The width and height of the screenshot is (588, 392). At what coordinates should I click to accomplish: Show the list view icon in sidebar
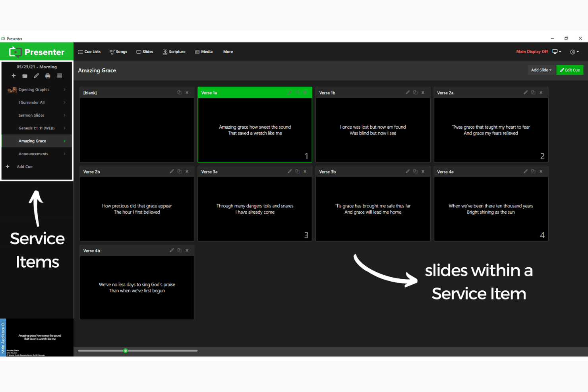pyautogui.click(x=59, y=75)
